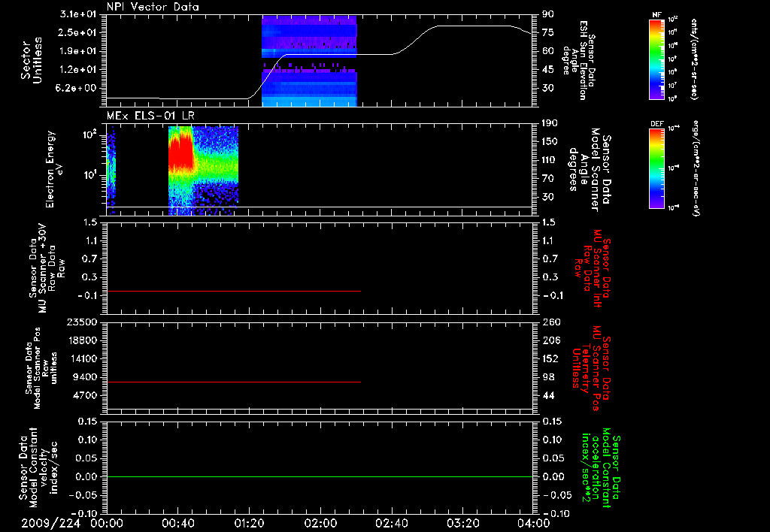Select the "MEx ELS-01 LR" panel title

click(x=150, y=116)
